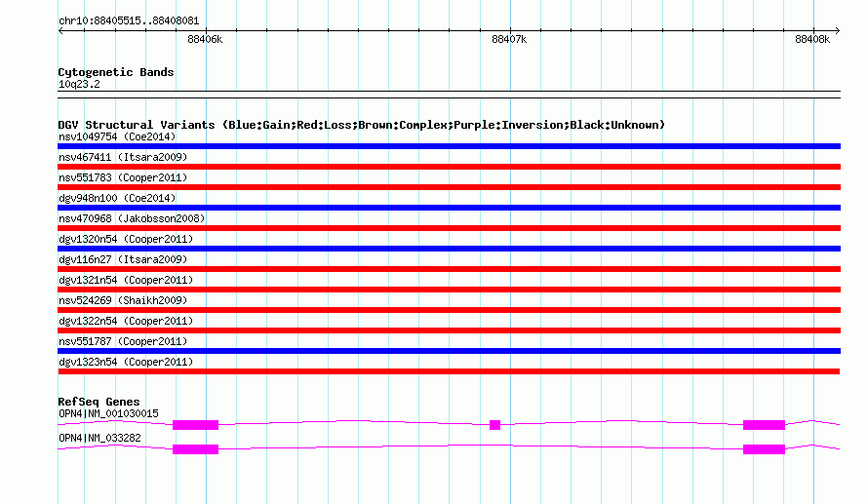
Task: Click the Cytogenetic Bands track title
Action: click(x=116, y=72)
